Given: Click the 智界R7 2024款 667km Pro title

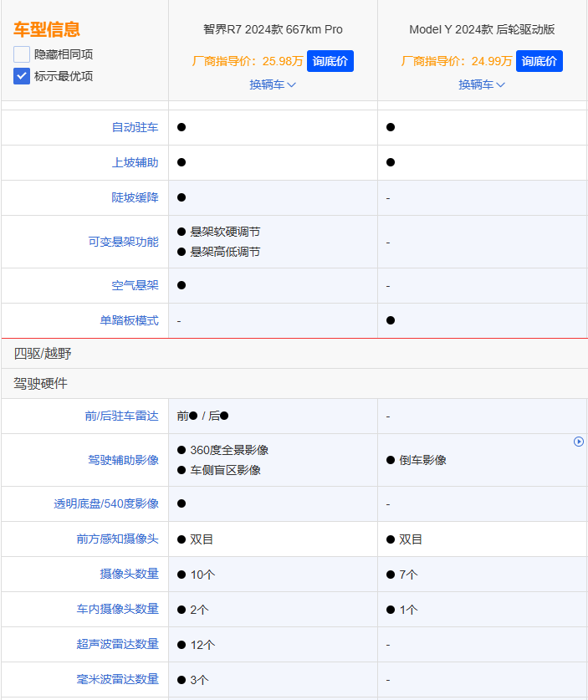Looking at the screenshot, I should click(x=273, y=29).
